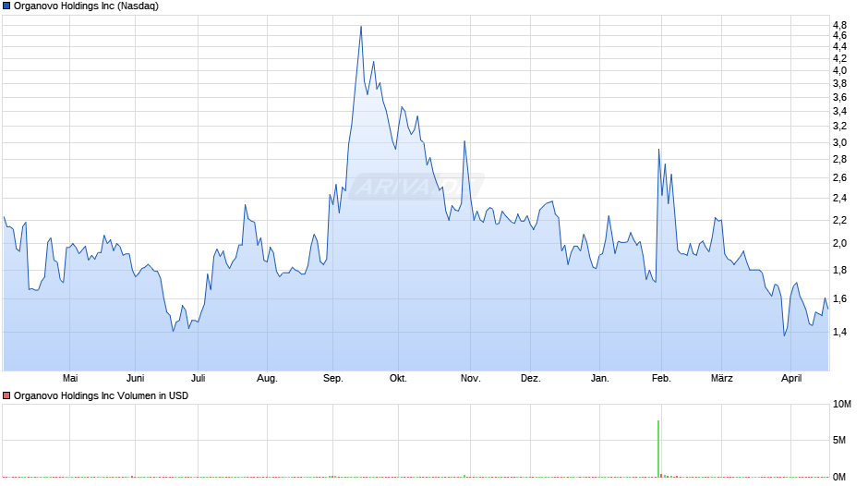Click the 4,2 price axis value
Viewport: 868px width, 486px height.
click(x=839, y=58)
